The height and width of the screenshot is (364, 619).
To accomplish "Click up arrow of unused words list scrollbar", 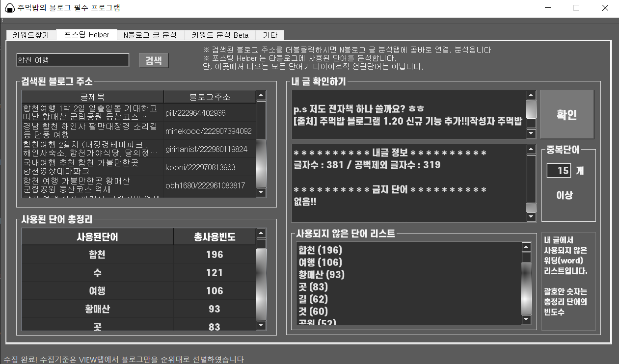I will click(x=526, y=248).
